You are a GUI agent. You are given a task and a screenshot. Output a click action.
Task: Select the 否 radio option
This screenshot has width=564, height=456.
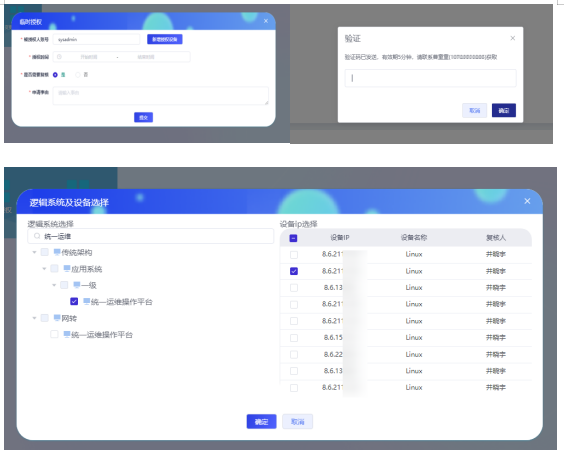point(77,75)
